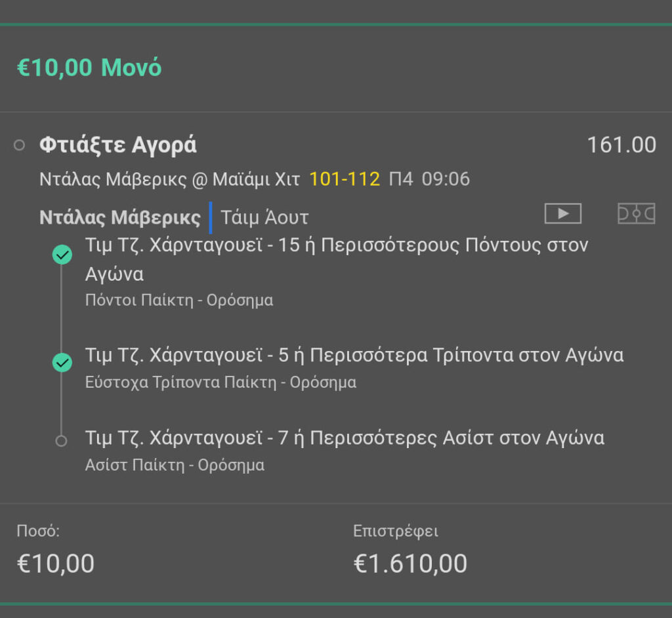
Task: Click the green checkmark for 15+ points
Action: [x=62, y=255]
